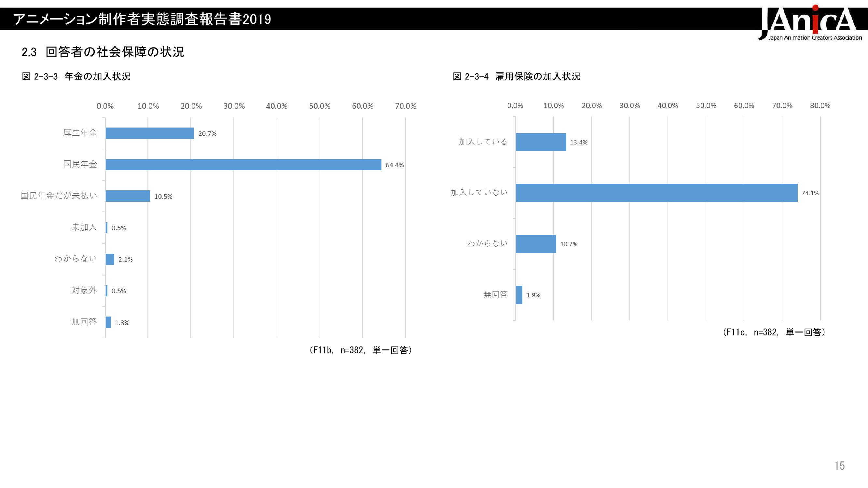Click the 10.5% bar for 国民年金だが未払い
Screen dimensions: 868x488
(128, 196)
